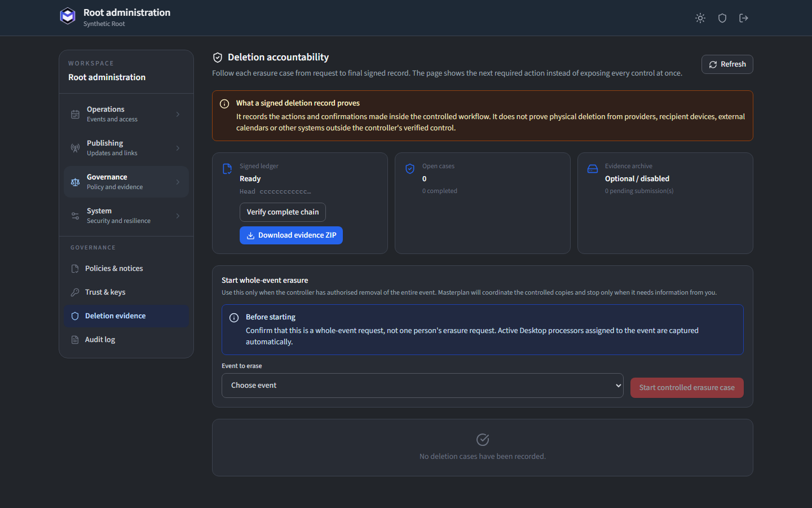The width and height of the screenshot is (812, 508).
Task: Click the Signed ledger file icon
Action: coord(227,169)
